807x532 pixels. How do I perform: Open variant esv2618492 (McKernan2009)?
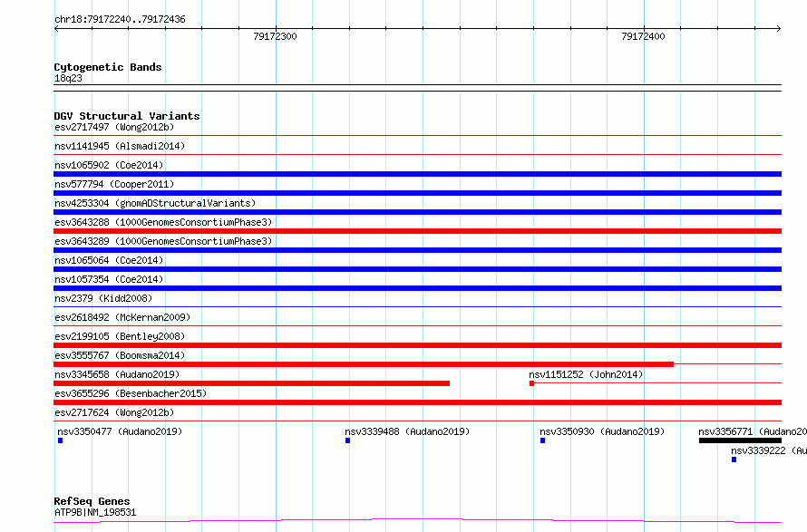[122, 317]
